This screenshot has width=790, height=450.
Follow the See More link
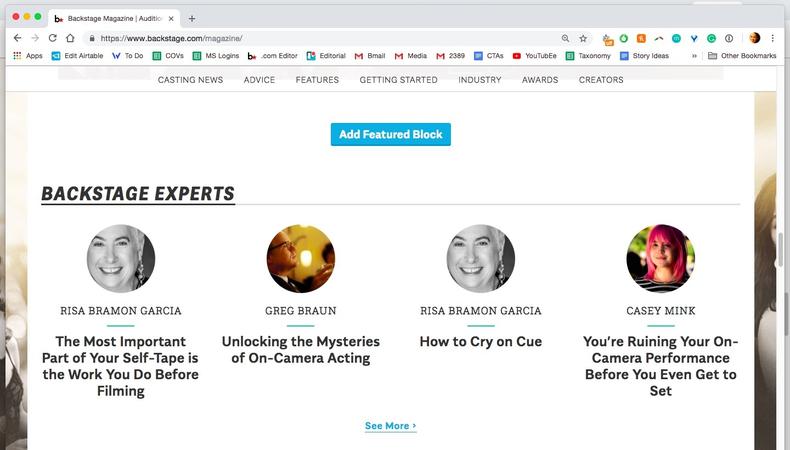pos(390,426)
